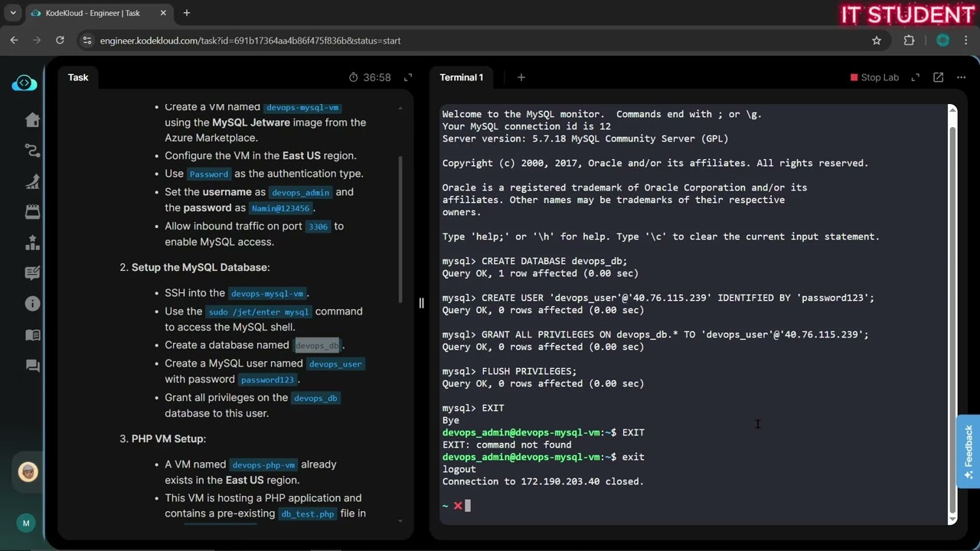Image resolution: width=980 pixels, height=551 pixels.
Task: Select the Task tab
Action: 78,77
